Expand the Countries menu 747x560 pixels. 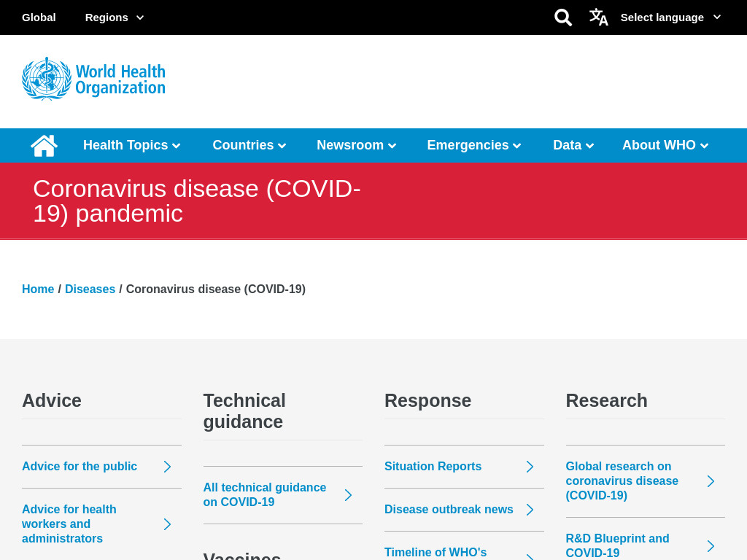point(249,145)
